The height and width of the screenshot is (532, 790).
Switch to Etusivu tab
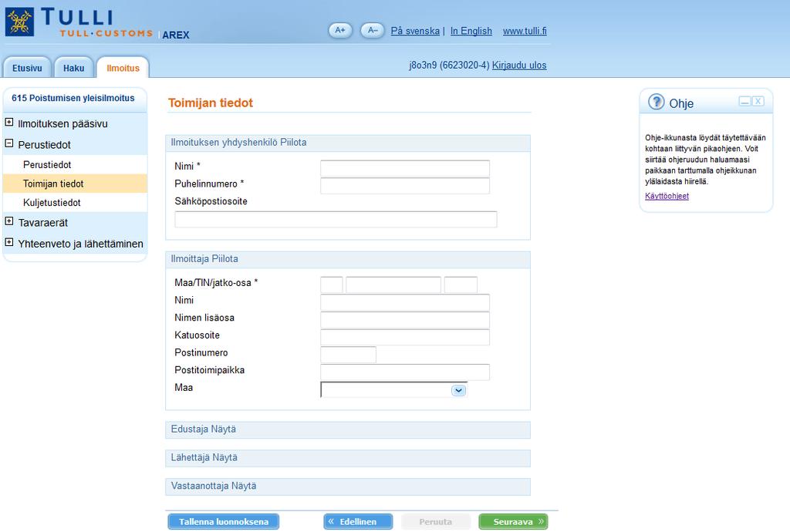(27, 68)
